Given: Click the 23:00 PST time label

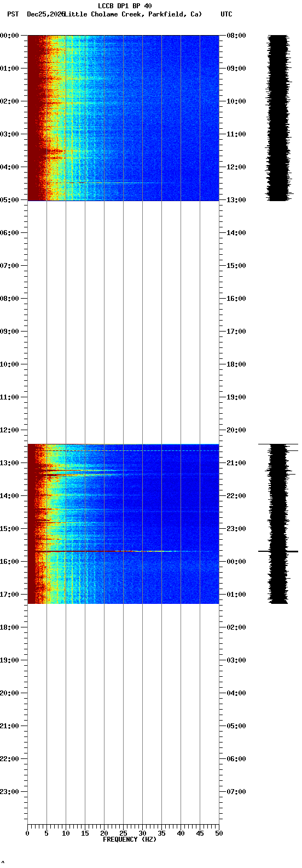Looking at the screenshot, I should click(x=10, y=792).
